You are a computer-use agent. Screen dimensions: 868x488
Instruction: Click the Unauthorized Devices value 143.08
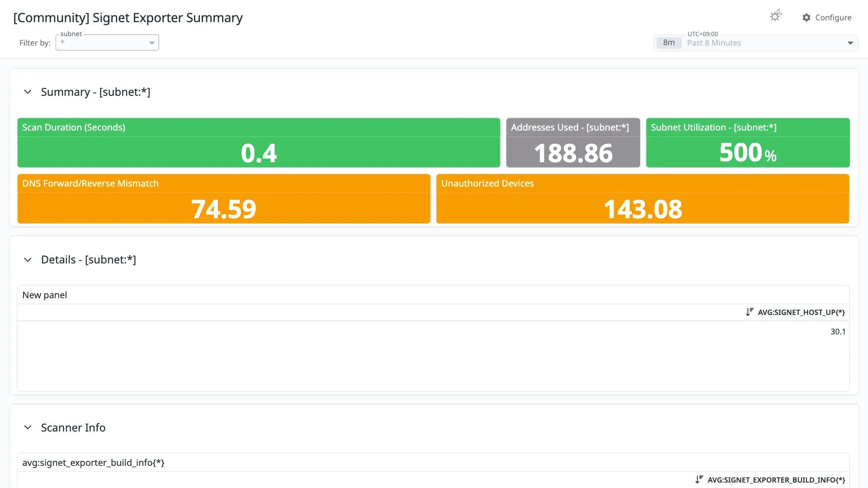pos(643,209)
